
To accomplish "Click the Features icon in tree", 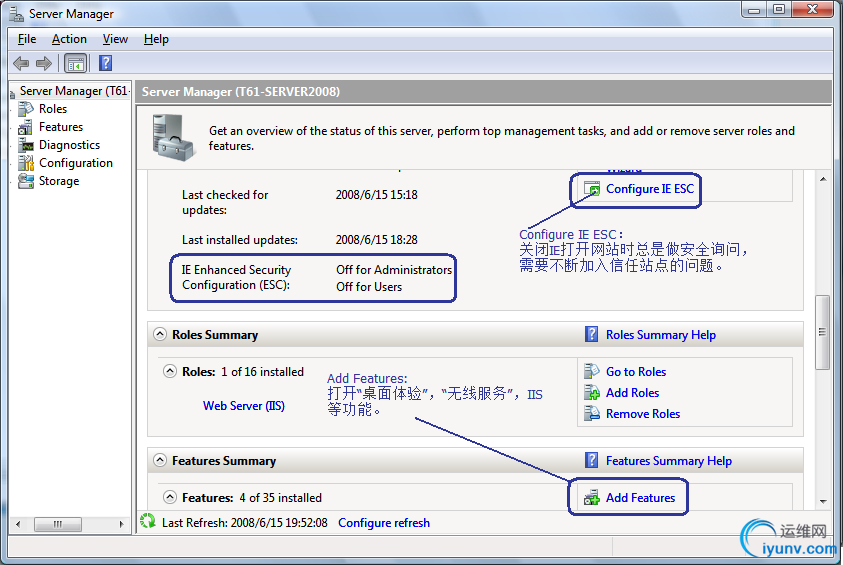I will (25, 127).
